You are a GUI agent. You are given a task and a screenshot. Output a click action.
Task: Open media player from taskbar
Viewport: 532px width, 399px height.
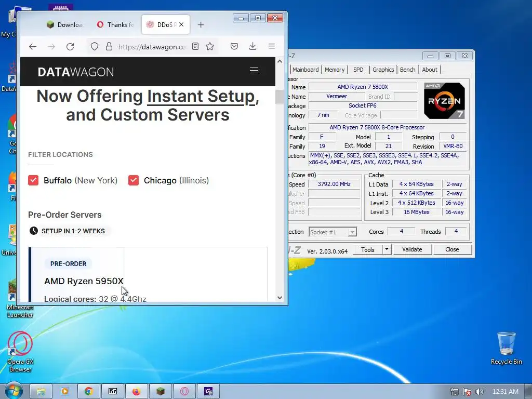point(65,391)
